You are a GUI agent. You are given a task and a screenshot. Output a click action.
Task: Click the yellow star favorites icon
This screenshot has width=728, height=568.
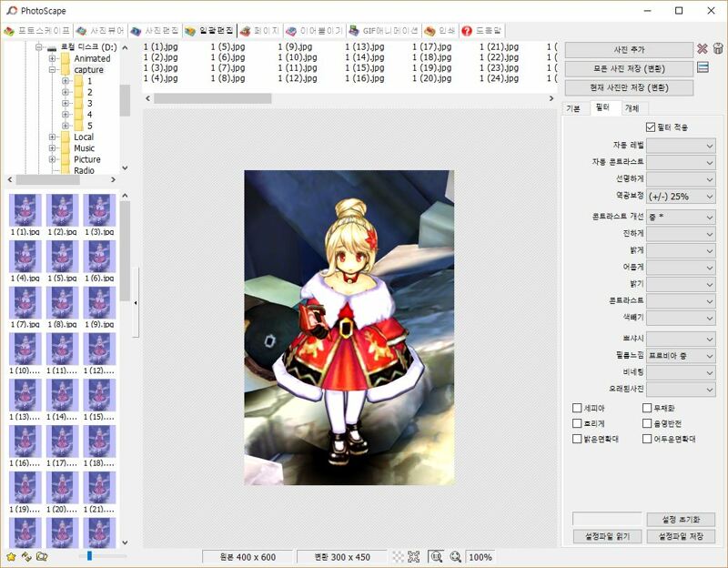(11, 556)
